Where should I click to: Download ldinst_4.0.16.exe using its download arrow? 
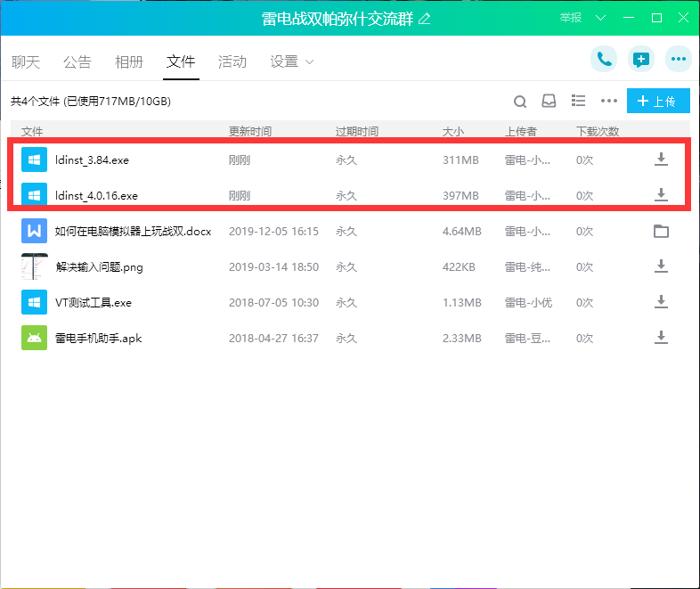661,195
